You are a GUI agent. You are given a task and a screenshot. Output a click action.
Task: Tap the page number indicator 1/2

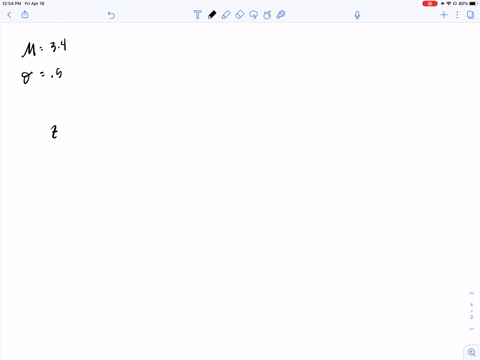point(471,311)
